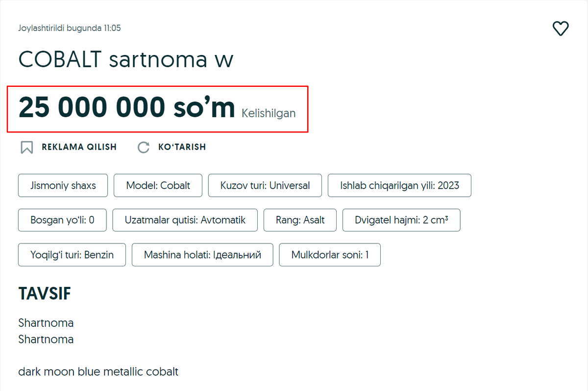Click the Kelishilgan negotiable label
Image resolution: width=588 pixels, height=391 pixels.
[x=269, y=113]
